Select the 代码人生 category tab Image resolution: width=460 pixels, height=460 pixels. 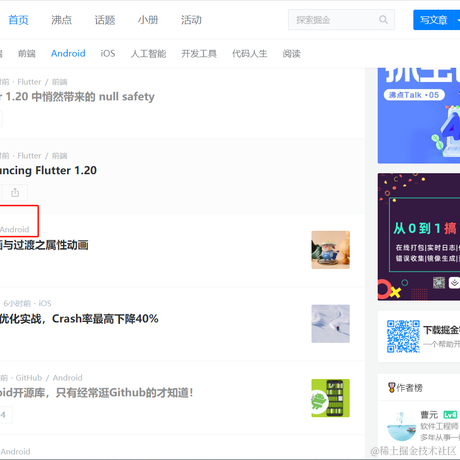pos(250,53)
